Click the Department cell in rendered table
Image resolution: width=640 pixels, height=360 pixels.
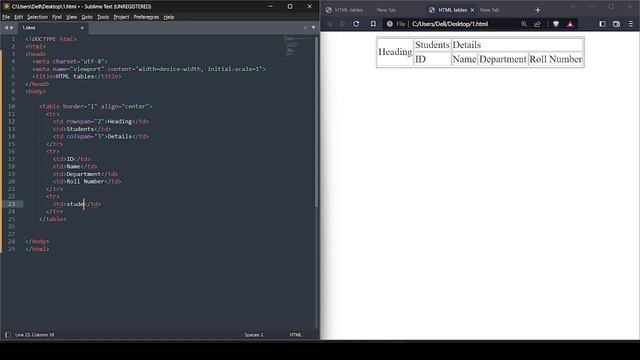502,59
